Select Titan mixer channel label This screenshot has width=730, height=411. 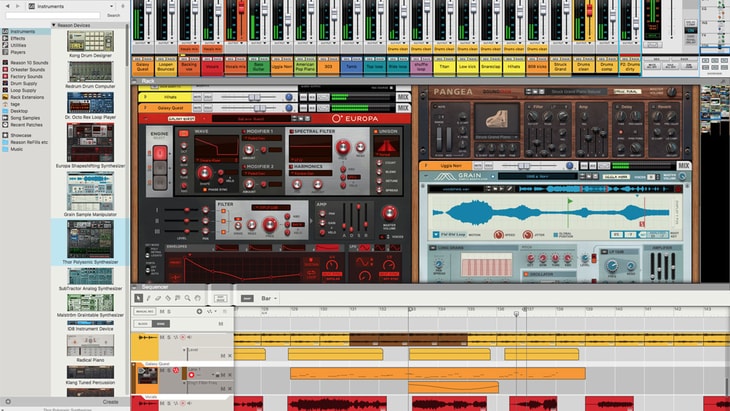tap(444, 68)
